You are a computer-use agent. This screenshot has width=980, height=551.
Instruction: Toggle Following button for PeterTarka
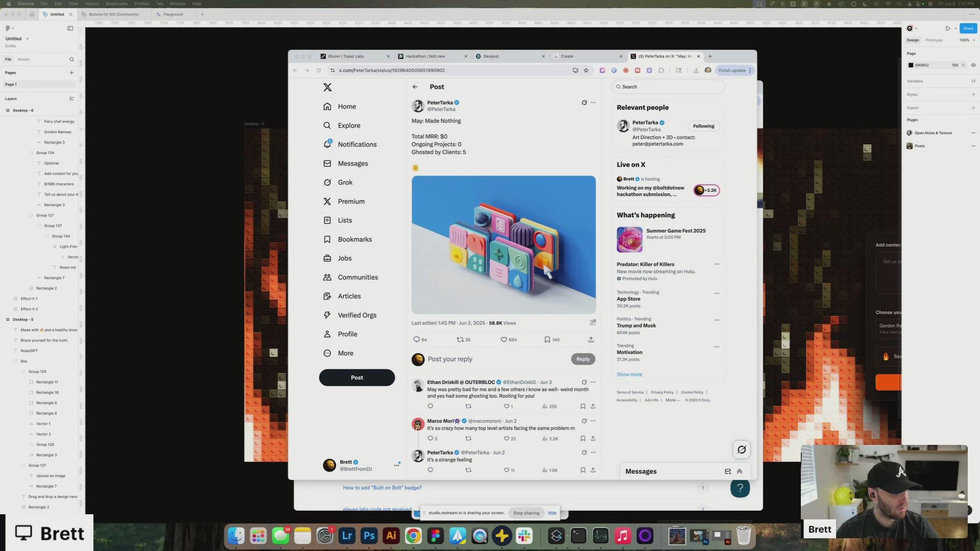(703, 126)
